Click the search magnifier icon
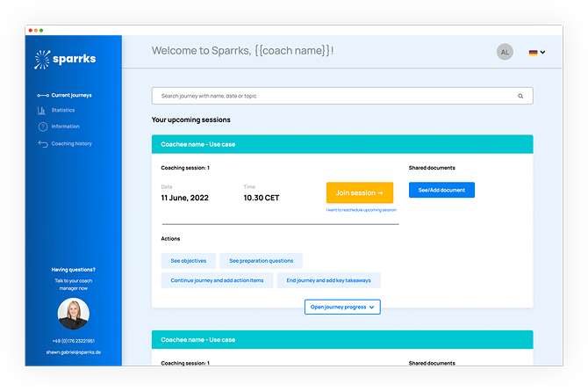Viewport: 588px width, 391px height. coord(520,96)
